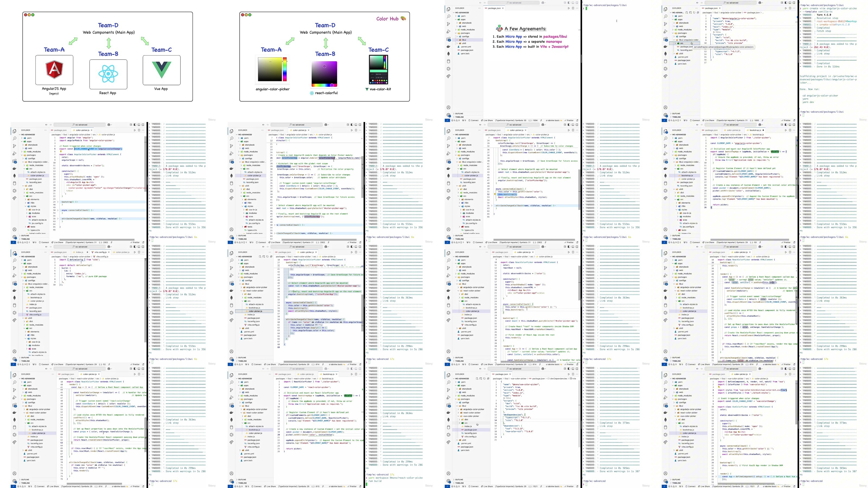Screen dimensions: 868x488
Task: Click hue slider of the react-colorful image
Action: tap(324, 85)
